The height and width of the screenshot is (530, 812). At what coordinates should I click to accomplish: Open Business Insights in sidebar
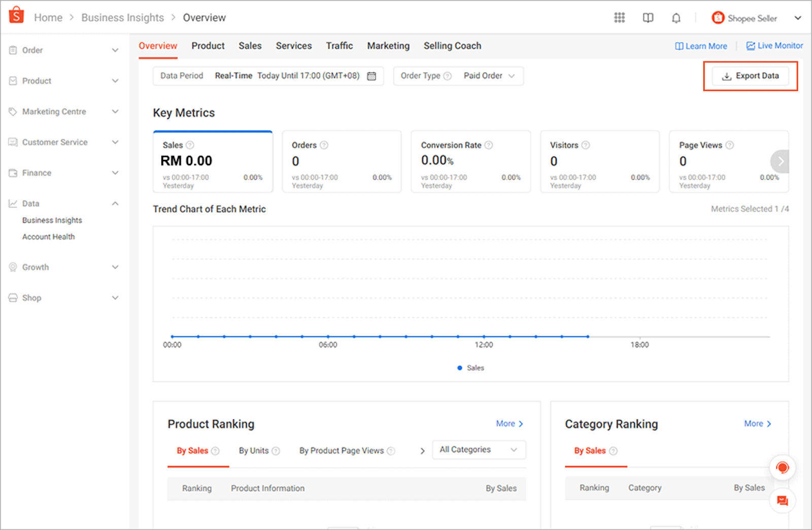pyautogui.click(x=52, y=220)
